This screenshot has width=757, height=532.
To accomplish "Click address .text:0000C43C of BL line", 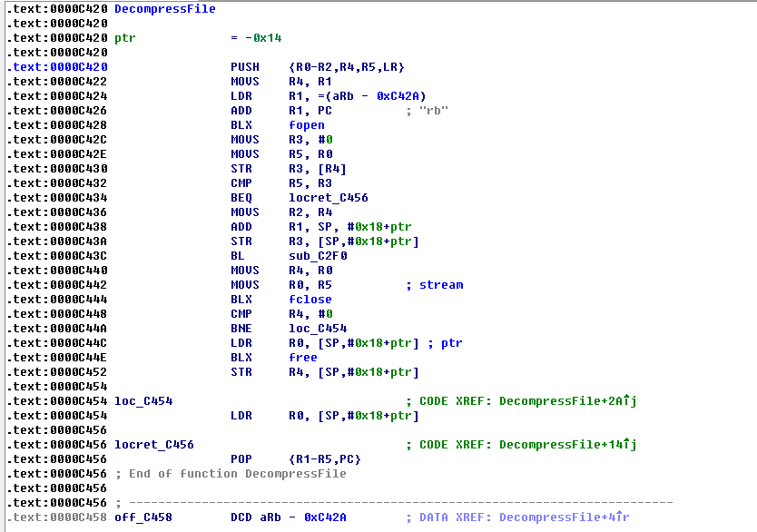I will click(x=57, y=256).
